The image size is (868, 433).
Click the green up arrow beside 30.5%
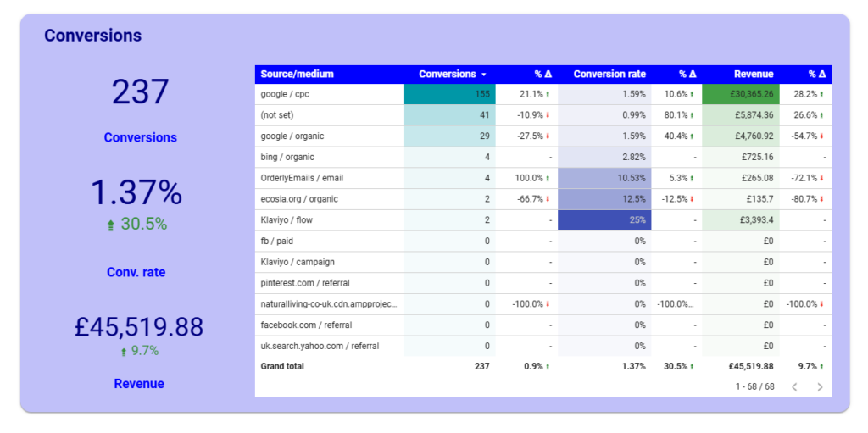tap(110, 225)
